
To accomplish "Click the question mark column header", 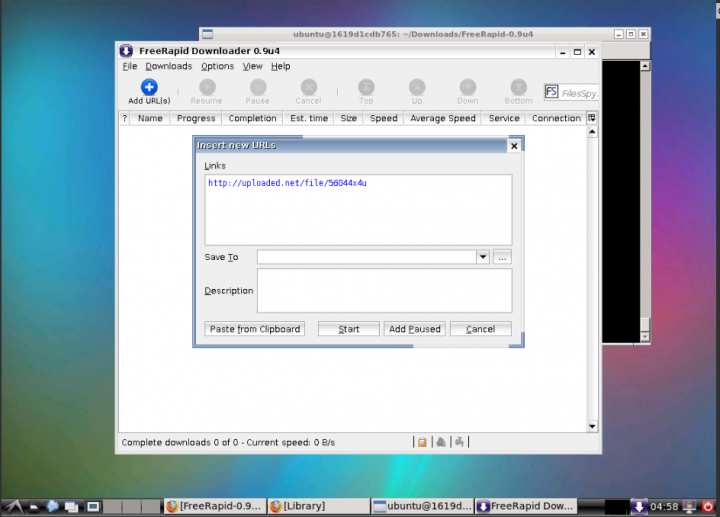I will click(x=124, y=118).
